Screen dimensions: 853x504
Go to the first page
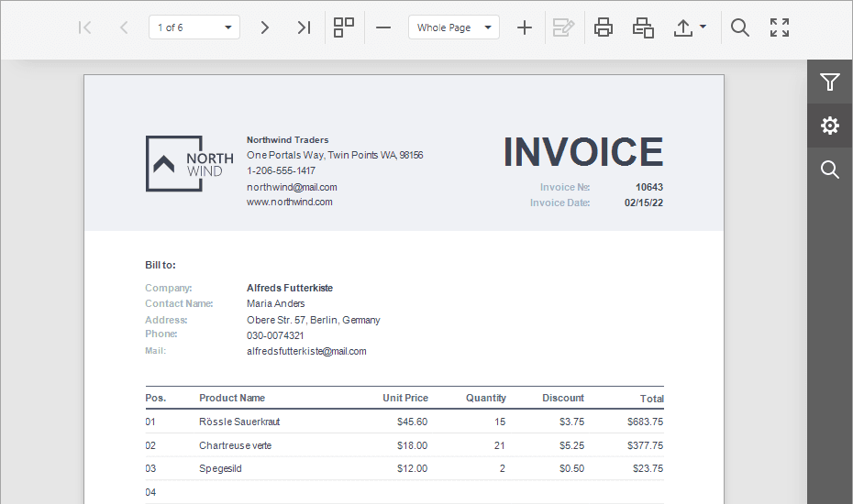coord(85,27)
